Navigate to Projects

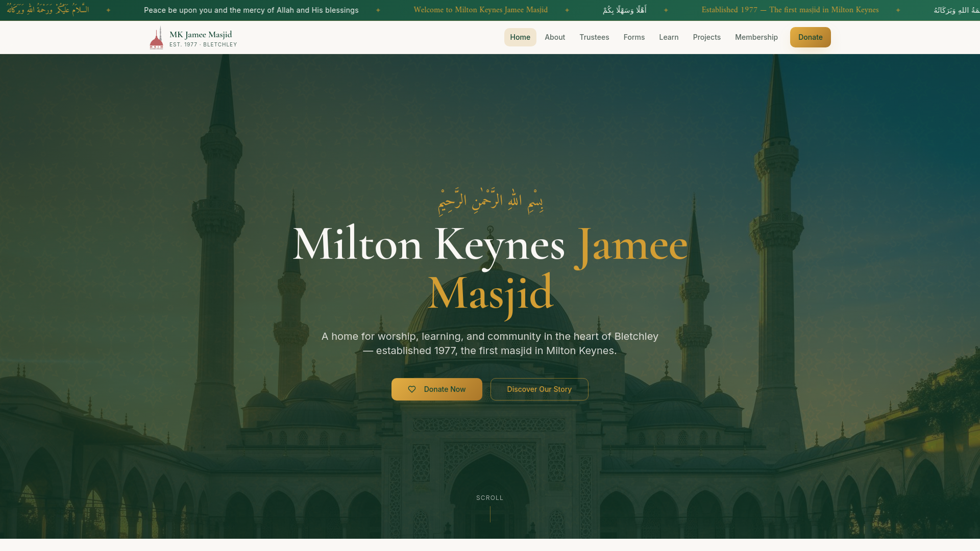(x=707, y=37)
